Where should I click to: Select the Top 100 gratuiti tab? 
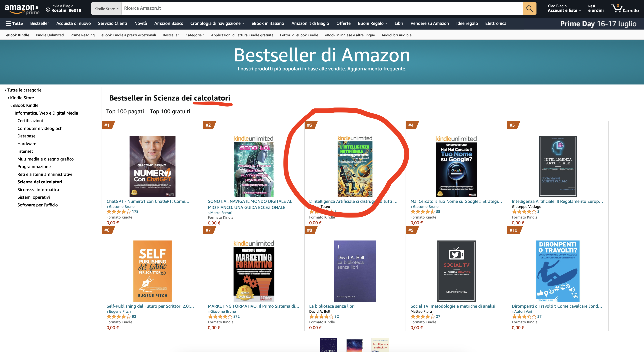170,112
